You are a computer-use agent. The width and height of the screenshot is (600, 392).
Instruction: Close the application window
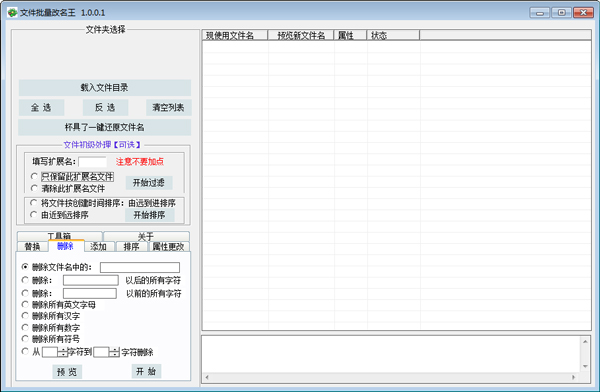pyautogui.click(x=583, y=13)
